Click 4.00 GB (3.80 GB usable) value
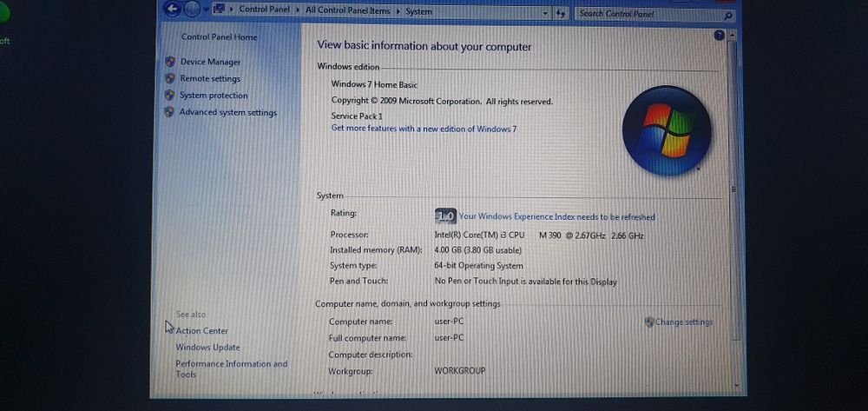 coord(477,250)
